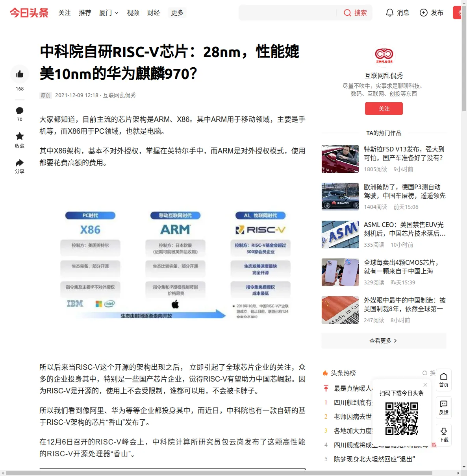Viewport: 467px width, 476px height.
Task: Click the scrollbar down arrow
Action: [464, 467]
